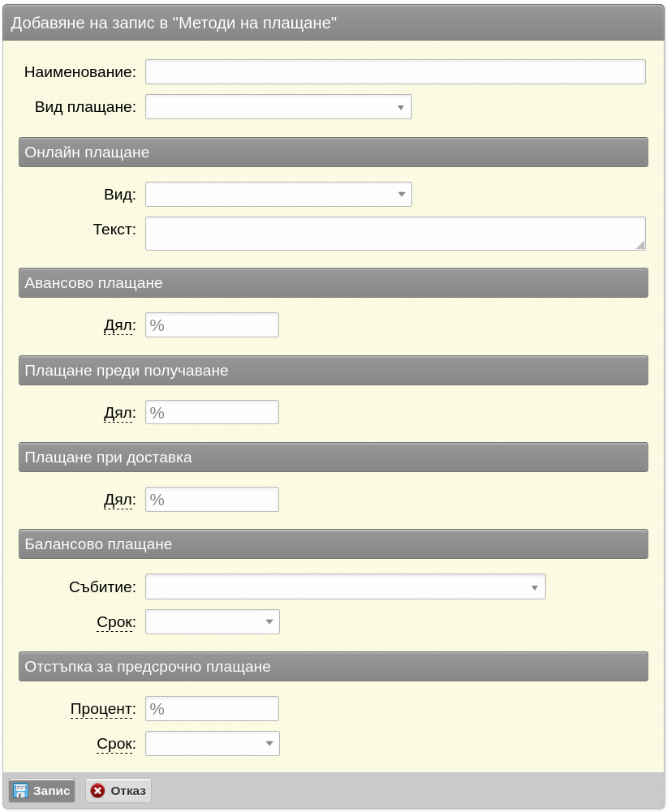Click the floppy disk icon on Запис
The image size is (667, 812).
pos(21,790)
